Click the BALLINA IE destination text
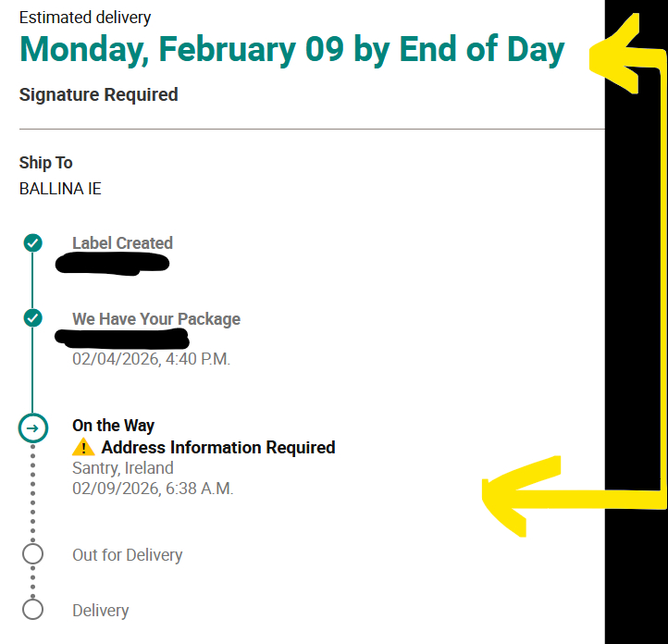 (60, 189)
